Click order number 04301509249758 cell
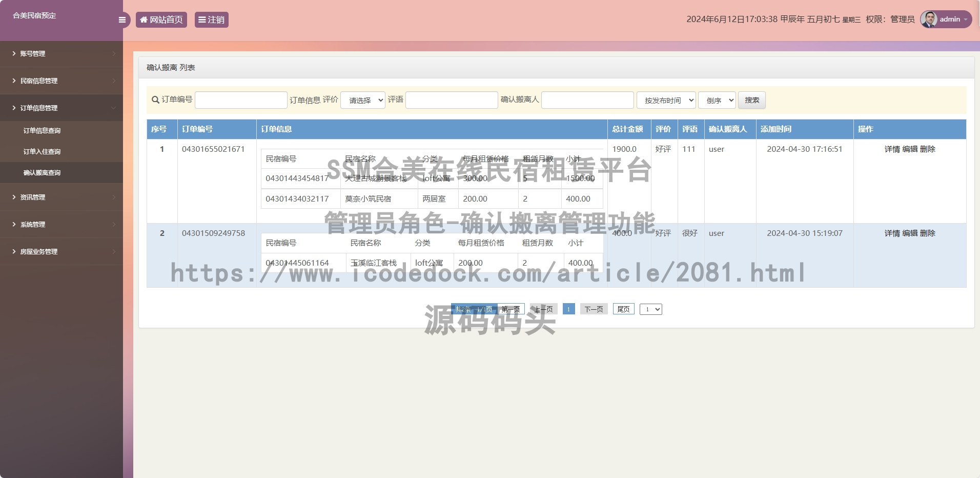 click(x=213, y=233)
